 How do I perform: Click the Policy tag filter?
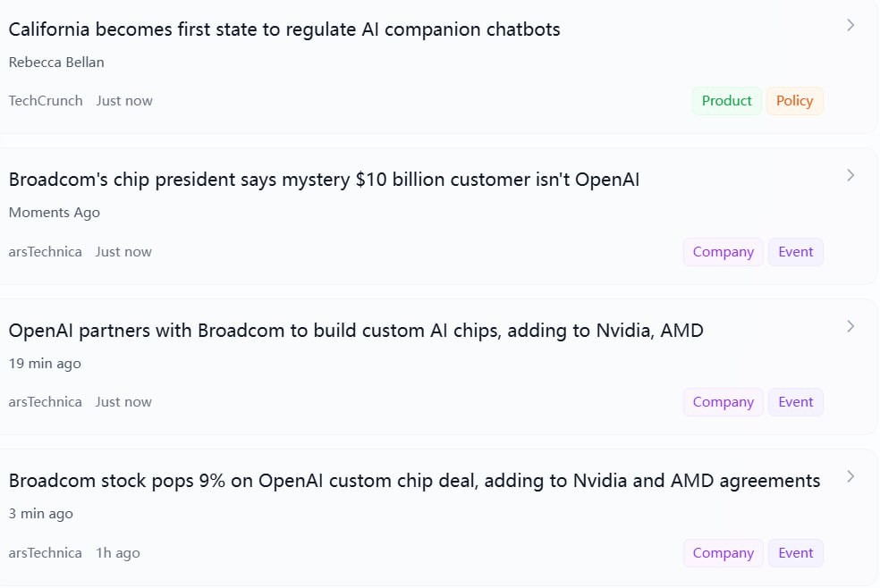pos(794,100)
